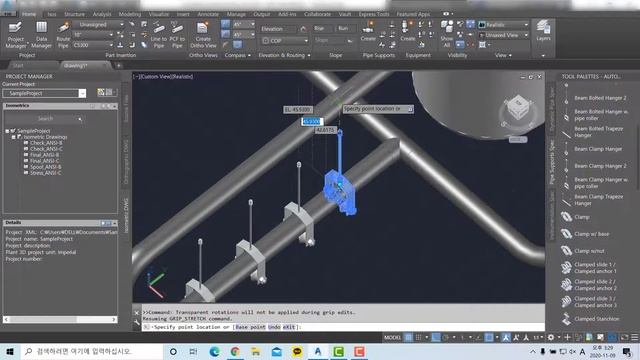Expand the Compass panel options

coord(238,55)
